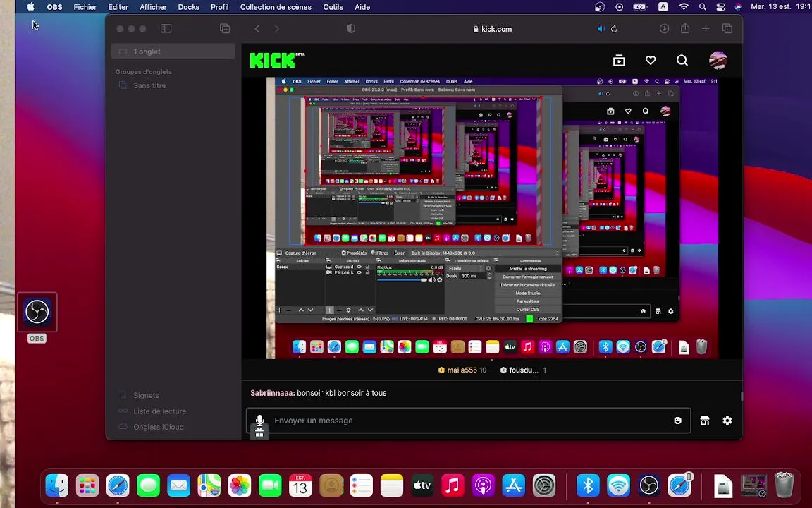Show the Safari tab overview
This screenshot has width=812, height=508.
click(x=727, y=28)
